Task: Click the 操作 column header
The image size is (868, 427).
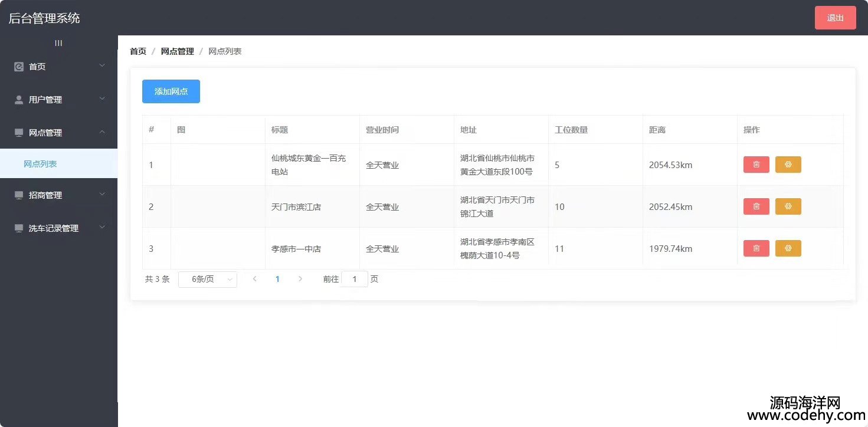Action: point(752,130)
